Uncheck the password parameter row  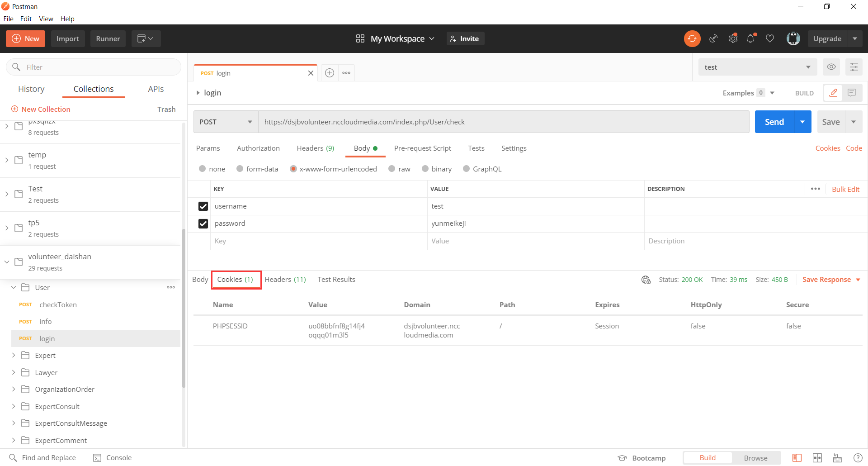pyautogui.click(x=203, y=223)
